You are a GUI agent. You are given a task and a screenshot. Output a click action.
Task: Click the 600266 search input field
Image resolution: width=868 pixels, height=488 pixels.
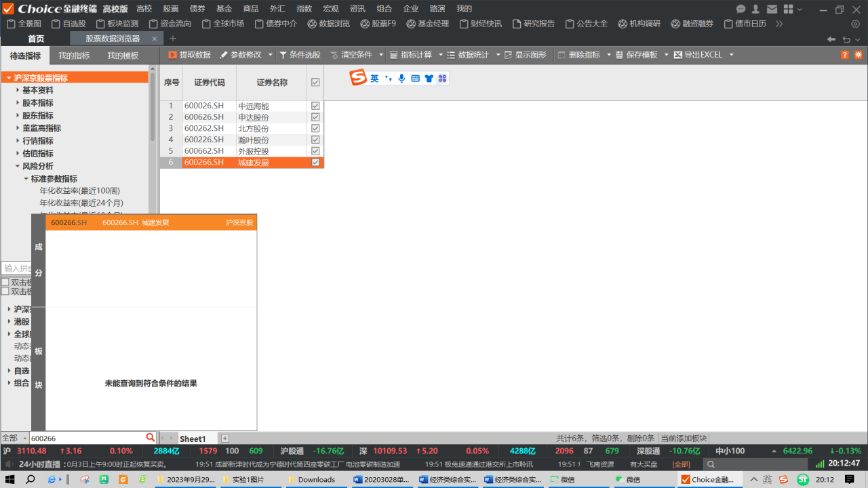pyautogui.click(x=87, y=438)
